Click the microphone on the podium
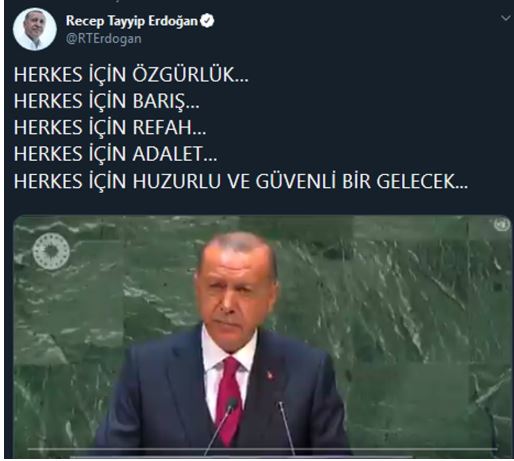 point(231,404)
